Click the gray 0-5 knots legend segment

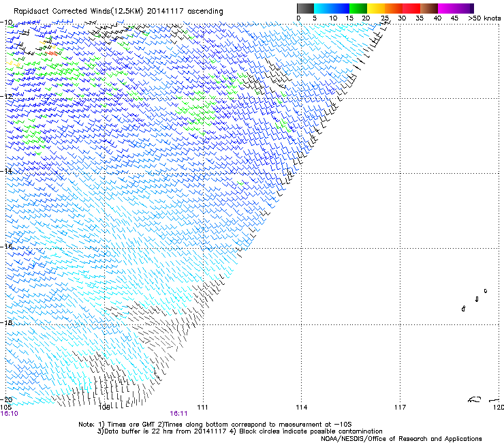(305, 8)
